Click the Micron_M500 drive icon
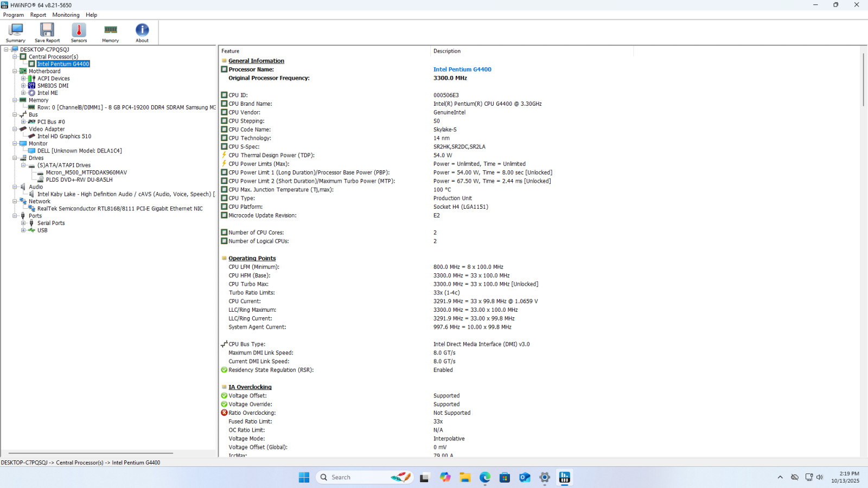The width and height of the screenshot is (868, 488). tap(41, 172)
